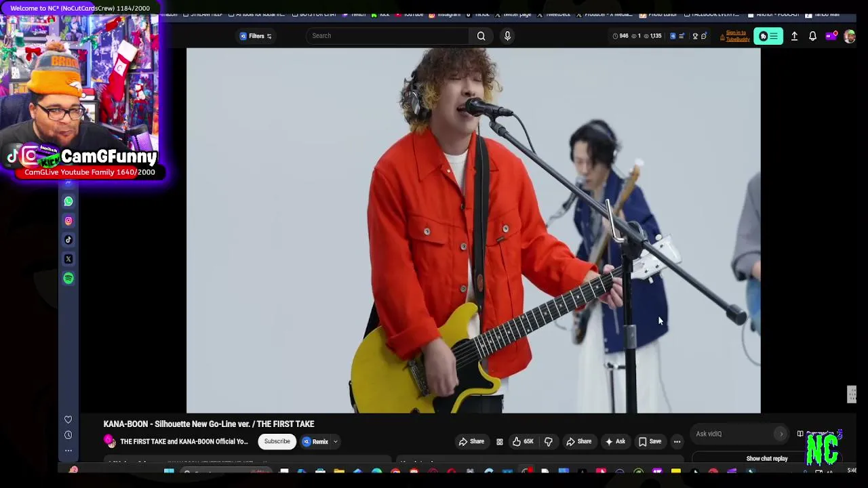Open X icon in left sidebar

pyautogui.click(x=68, y=259)
